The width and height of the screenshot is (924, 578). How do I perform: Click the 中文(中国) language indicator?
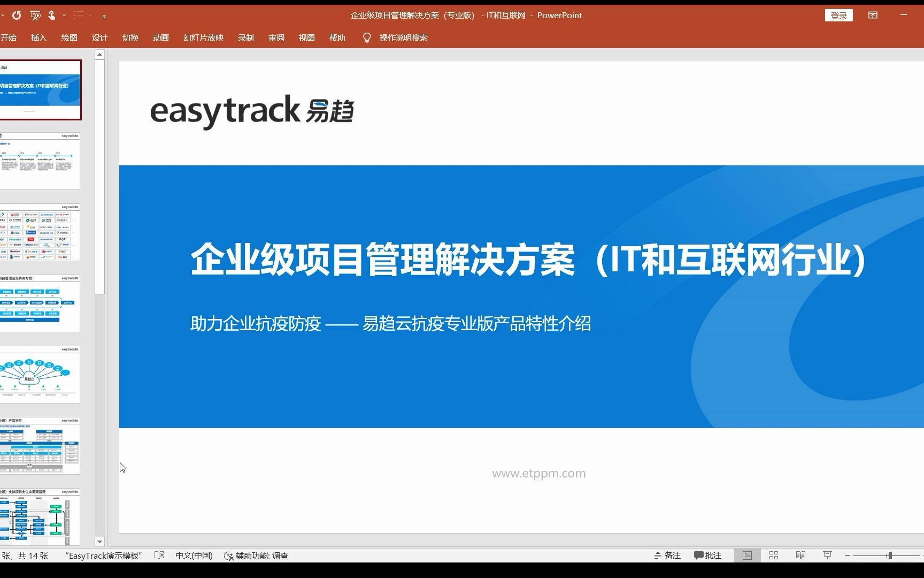click(x=194, y=556)
